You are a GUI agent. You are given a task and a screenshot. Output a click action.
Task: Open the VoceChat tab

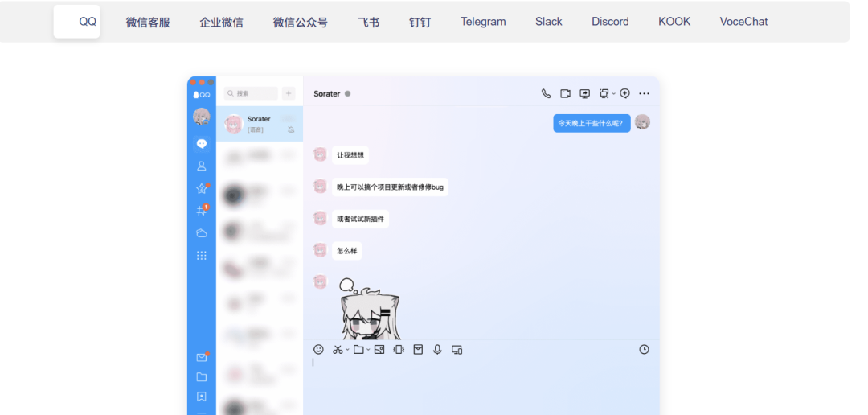pos(743,22)
